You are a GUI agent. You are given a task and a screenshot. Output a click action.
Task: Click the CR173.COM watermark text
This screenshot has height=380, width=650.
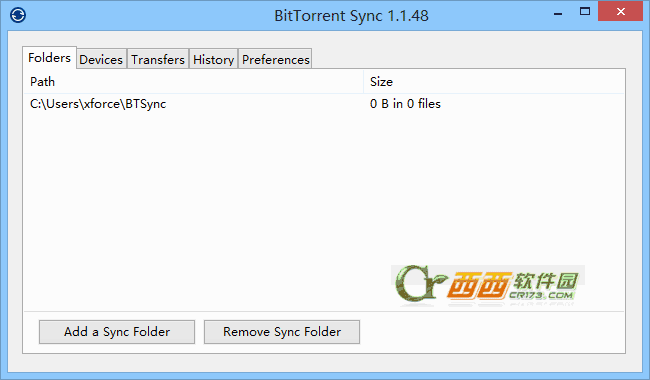(x=541, y=295)
